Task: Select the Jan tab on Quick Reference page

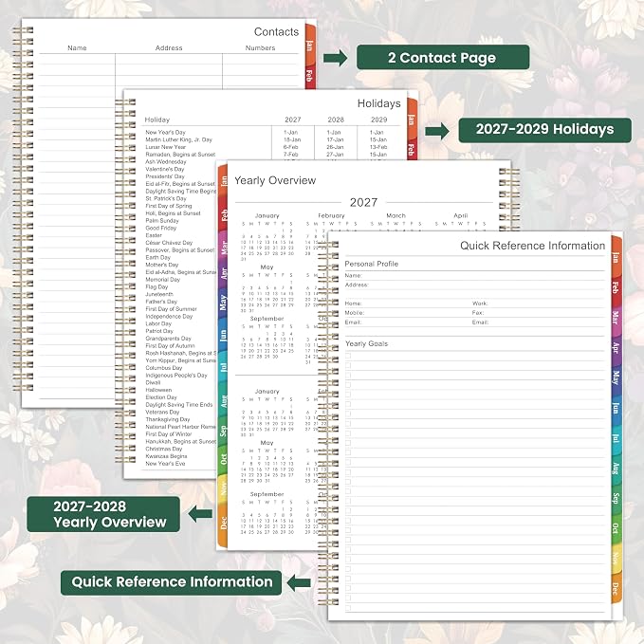Action: pyautogui.click(x=616, y=257)
